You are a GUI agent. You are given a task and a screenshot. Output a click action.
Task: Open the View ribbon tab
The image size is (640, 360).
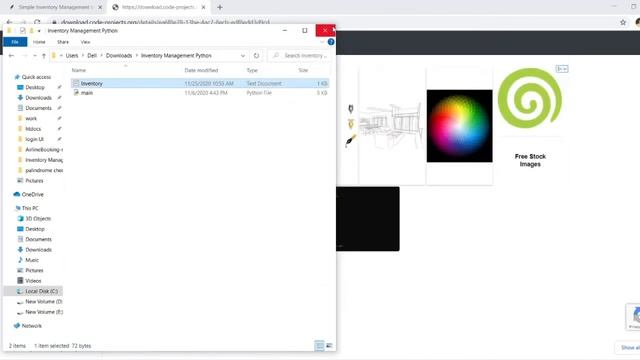point(85,42)
